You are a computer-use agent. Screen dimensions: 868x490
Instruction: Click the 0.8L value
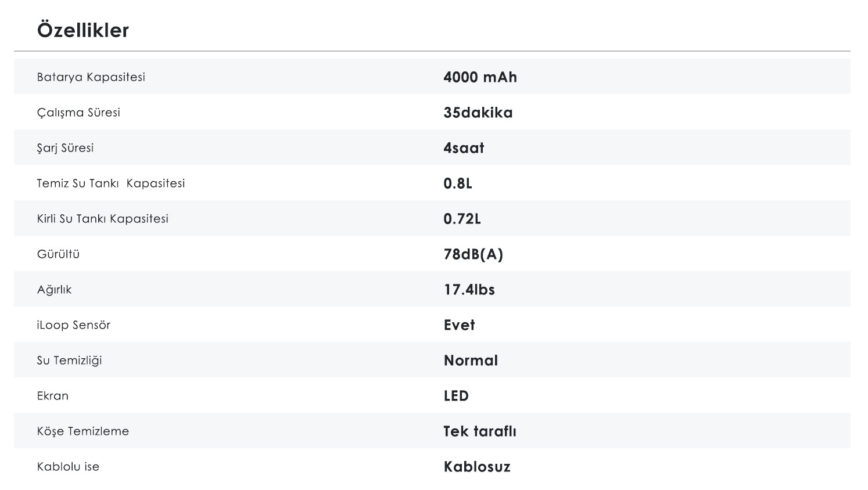coord(458,183)
